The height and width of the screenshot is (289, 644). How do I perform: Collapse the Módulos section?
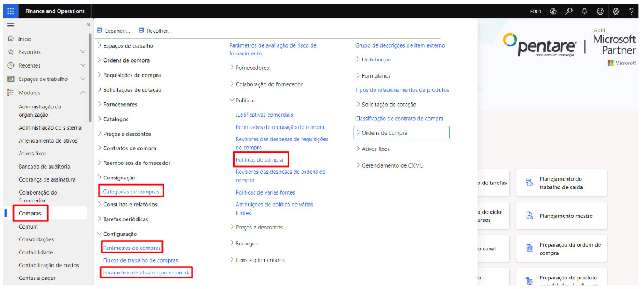pyautogui.click(x=83, y=93)
